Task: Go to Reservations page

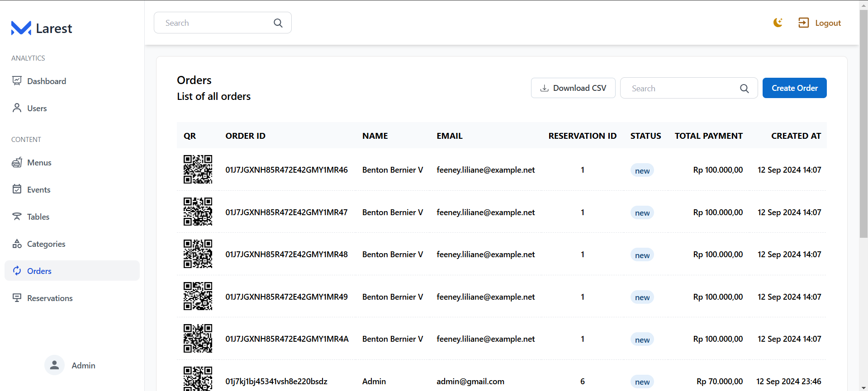Action: pos(50,298)
